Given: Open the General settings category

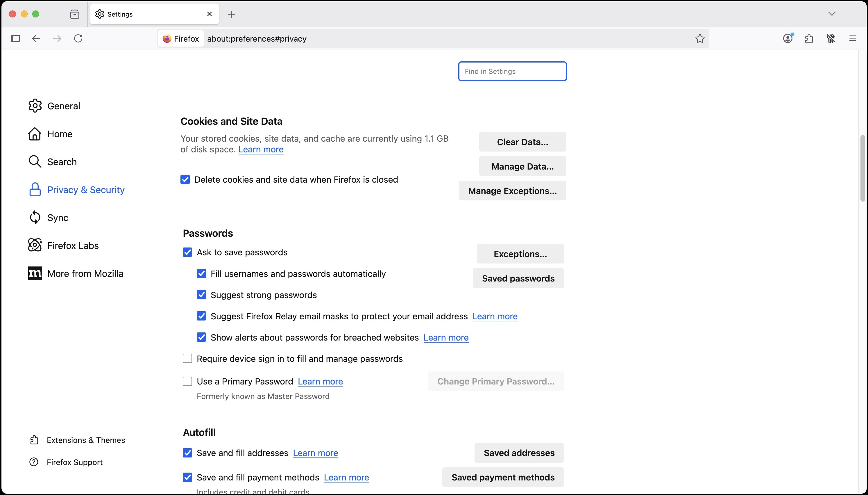Looking at the screenshot, I should tap(54, 106).
